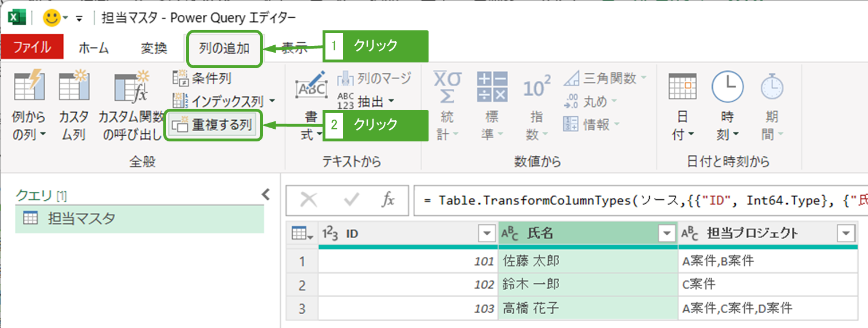Viewport: 868px width, 328px height.
Task: Select the 担当プロジェクト column header
Action: 752,233
